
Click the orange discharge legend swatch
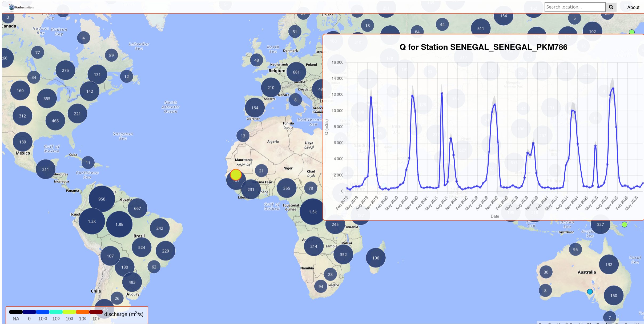click(82, 312)
